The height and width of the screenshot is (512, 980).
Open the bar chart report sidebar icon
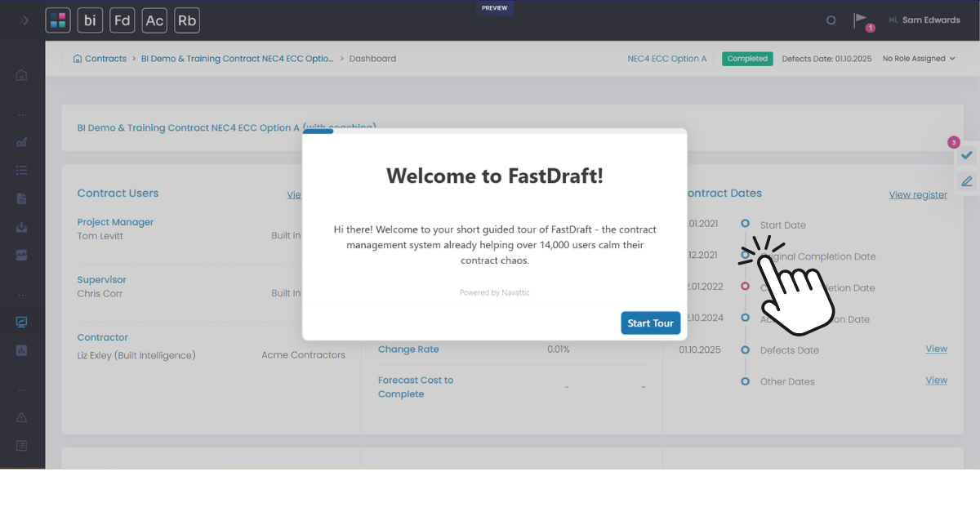click(x=22, y=350)
